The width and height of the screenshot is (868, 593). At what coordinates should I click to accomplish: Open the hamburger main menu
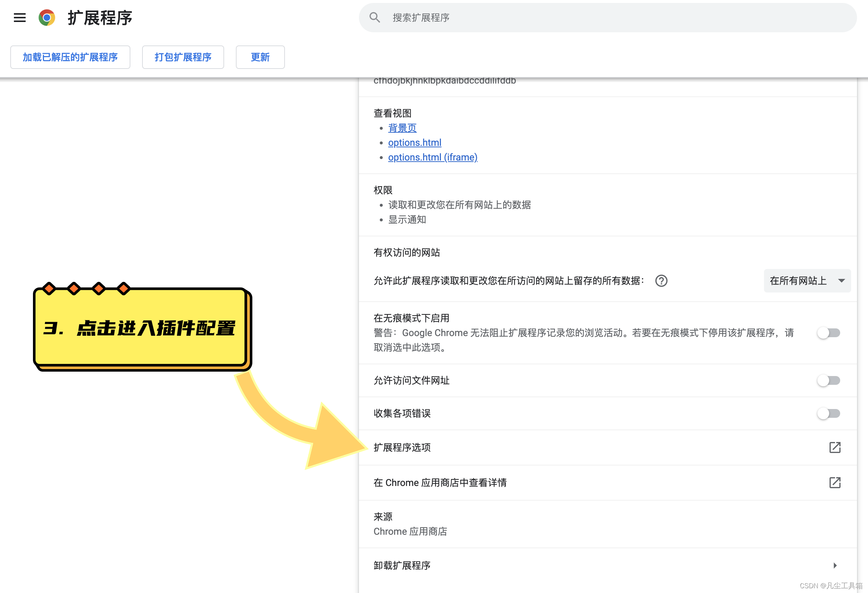click(x=19, y=18)
